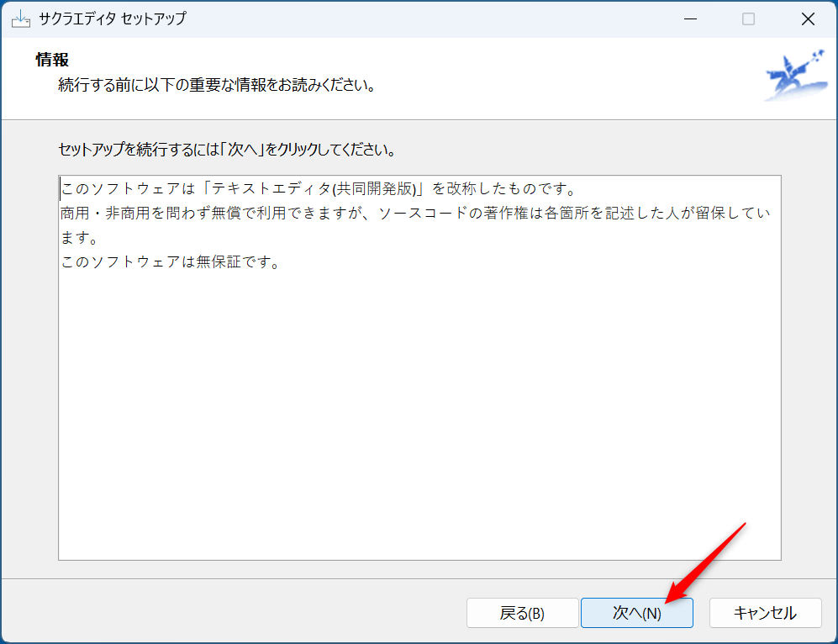Click the line starting '商用・非商用を問わず'

click(x=415, y=214)
